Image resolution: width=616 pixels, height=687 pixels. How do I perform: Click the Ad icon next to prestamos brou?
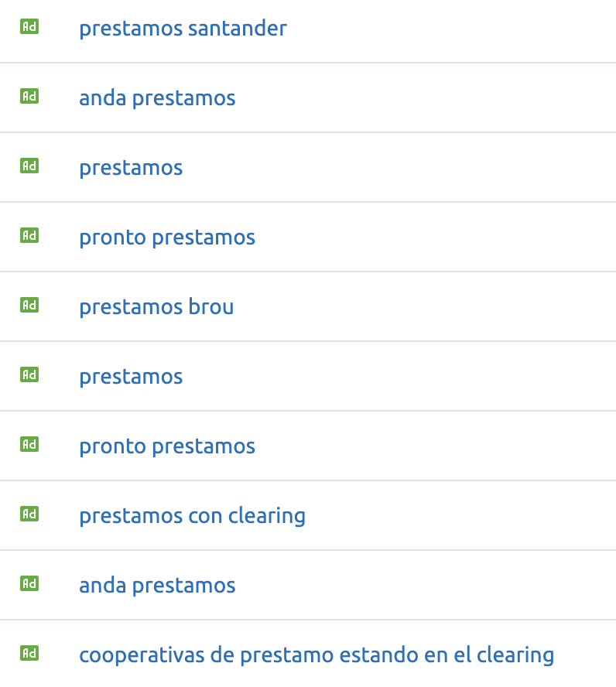point(29,305)
